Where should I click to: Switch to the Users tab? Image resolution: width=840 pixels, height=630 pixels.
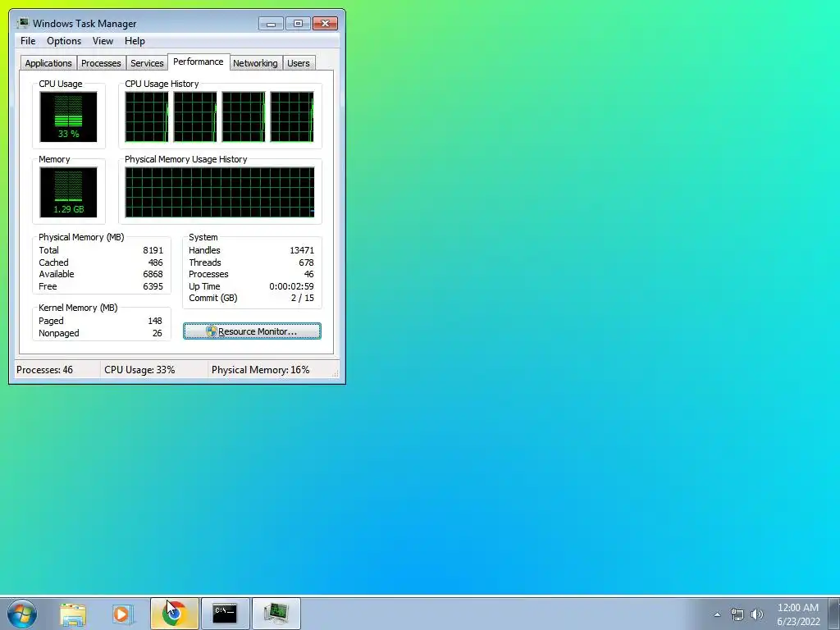pyautogui.click(x=299, y=62)
